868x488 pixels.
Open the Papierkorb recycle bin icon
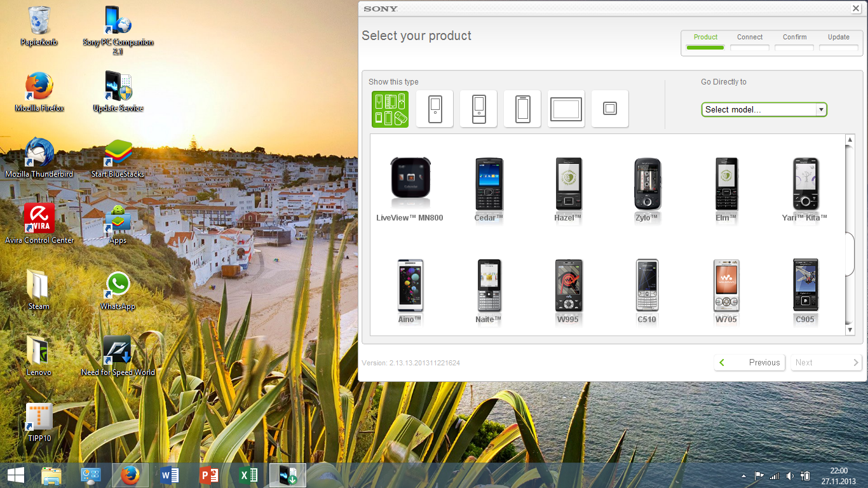[39, 26]
